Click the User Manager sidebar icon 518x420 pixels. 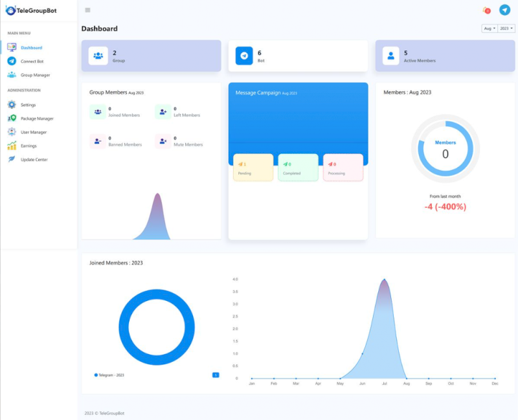coord(12,132)
